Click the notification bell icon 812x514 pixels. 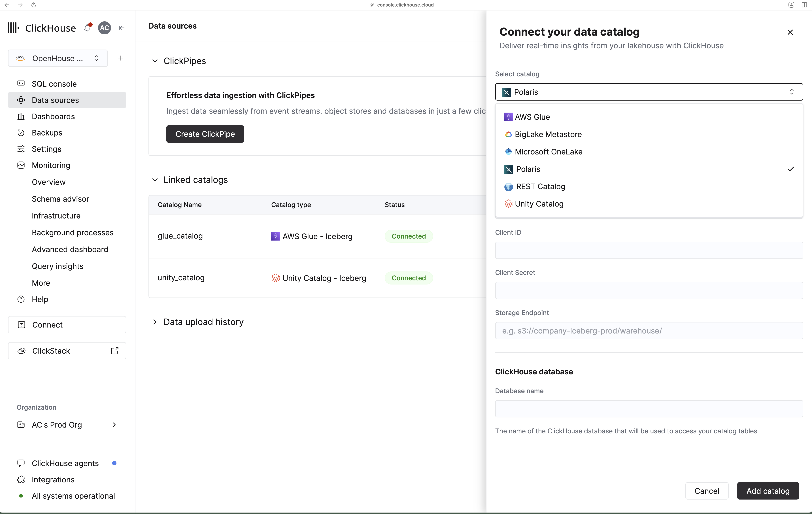[87, 28]
